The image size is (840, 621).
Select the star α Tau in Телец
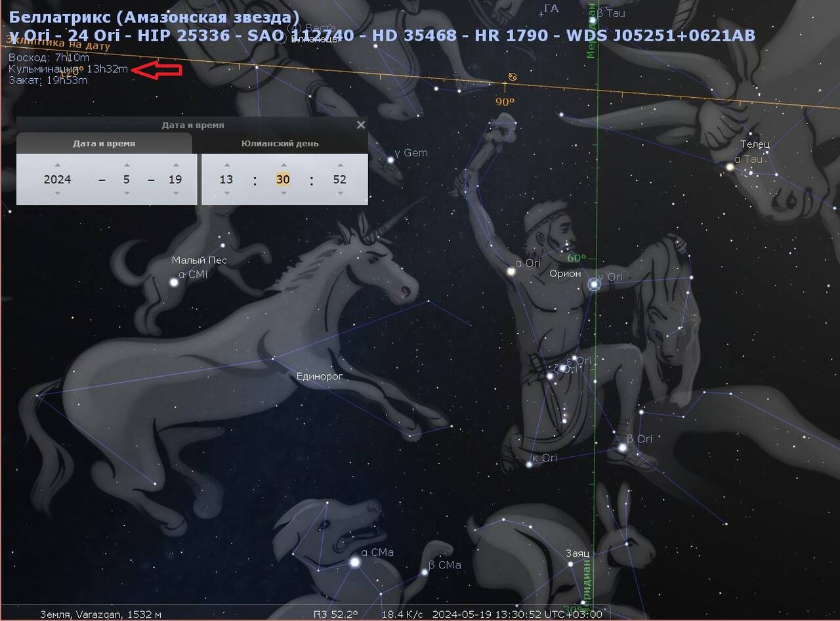729,167
